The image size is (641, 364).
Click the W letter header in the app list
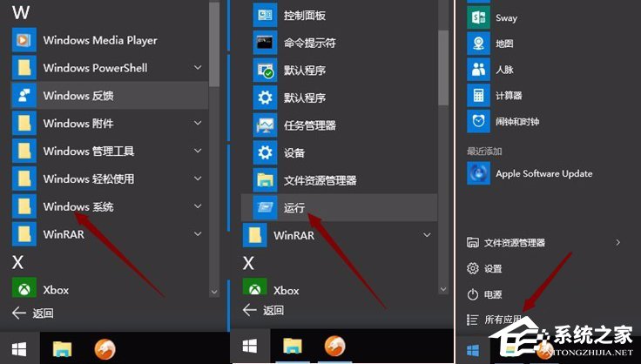pyautogui.click(x=20, y=13)
